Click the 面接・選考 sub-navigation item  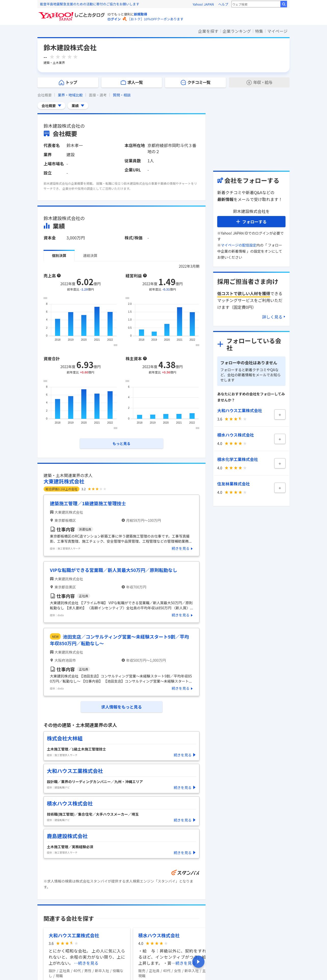(x=98, y=95)
